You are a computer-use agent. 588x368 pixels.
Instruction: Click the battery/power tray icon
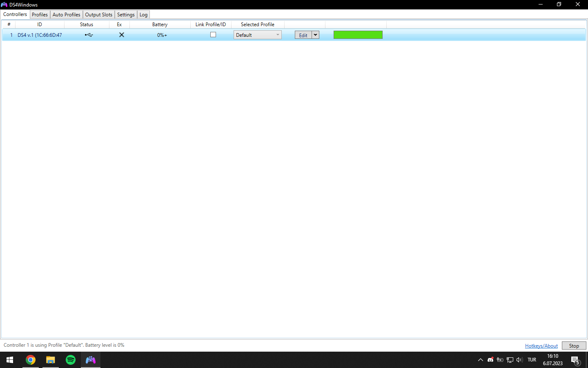(500, 360)
